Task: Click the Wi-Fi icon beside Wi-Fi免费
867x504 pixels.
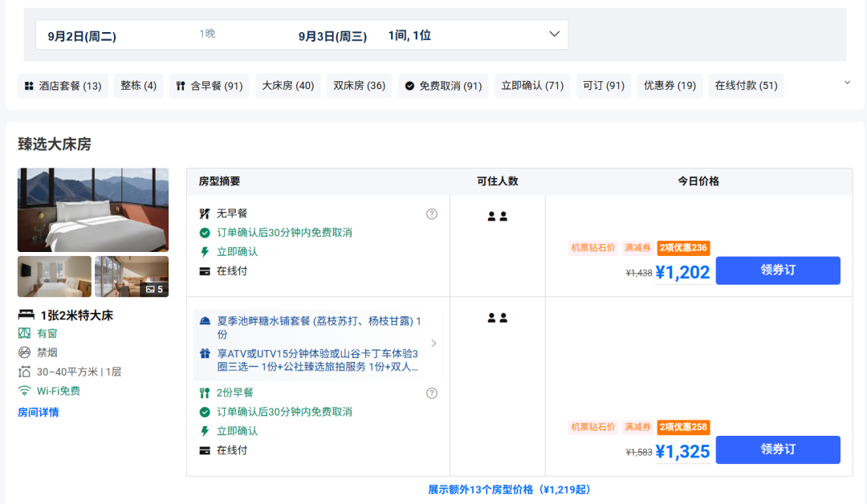Action: (24, 391)
